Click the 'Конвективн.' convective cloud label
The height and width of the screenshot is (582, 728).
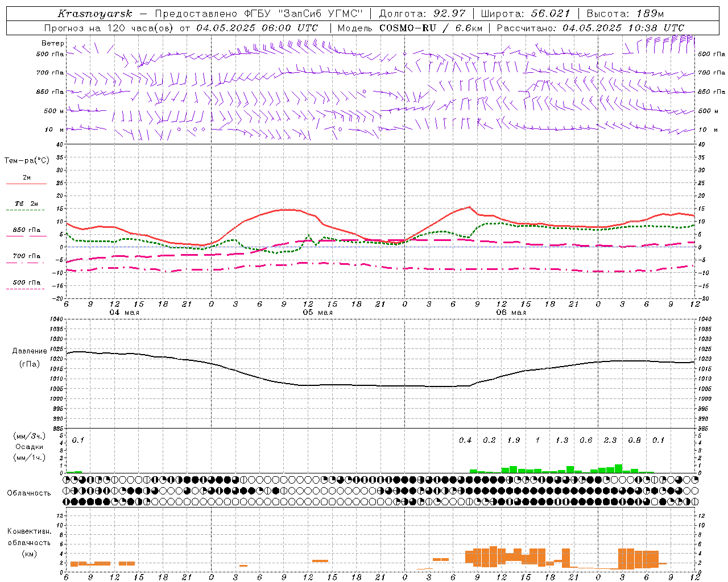29,531
